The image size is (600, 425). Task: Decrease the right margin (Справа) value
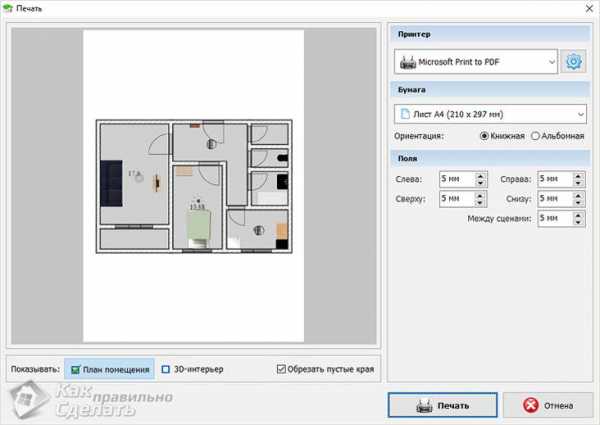coord(579,184)
